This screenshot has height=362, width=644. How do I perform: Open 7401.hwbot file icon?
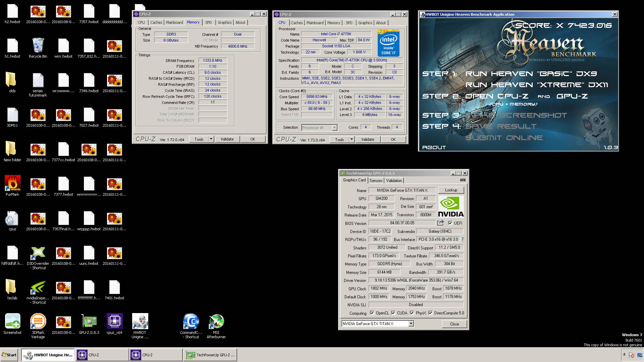114,290
